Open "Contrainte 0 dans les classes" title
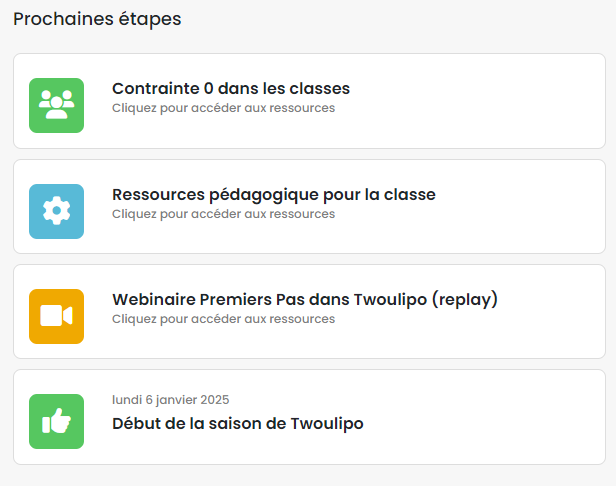 [231, 88]
